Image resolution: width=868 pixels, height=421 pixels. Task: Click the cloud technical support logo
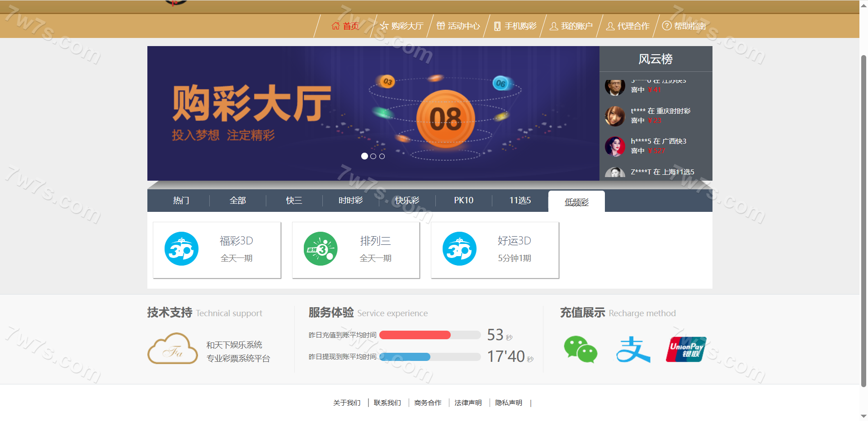pyautogui.click(x=173, y=349)
